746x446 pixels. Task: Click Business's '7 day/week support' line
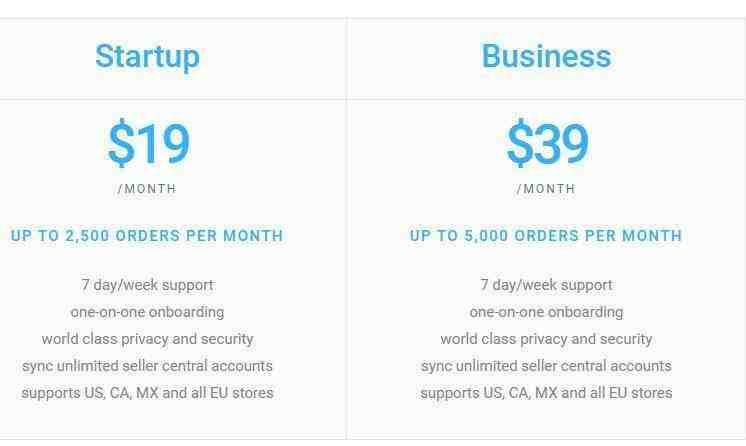pyautogui.click(x=546, y=285)
